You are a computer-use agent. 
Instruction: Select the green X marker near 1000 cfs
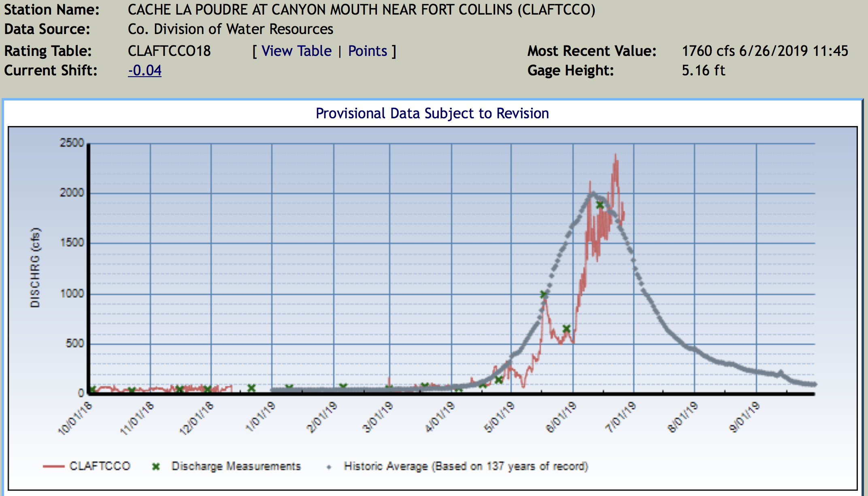click(x=544, y=295)
